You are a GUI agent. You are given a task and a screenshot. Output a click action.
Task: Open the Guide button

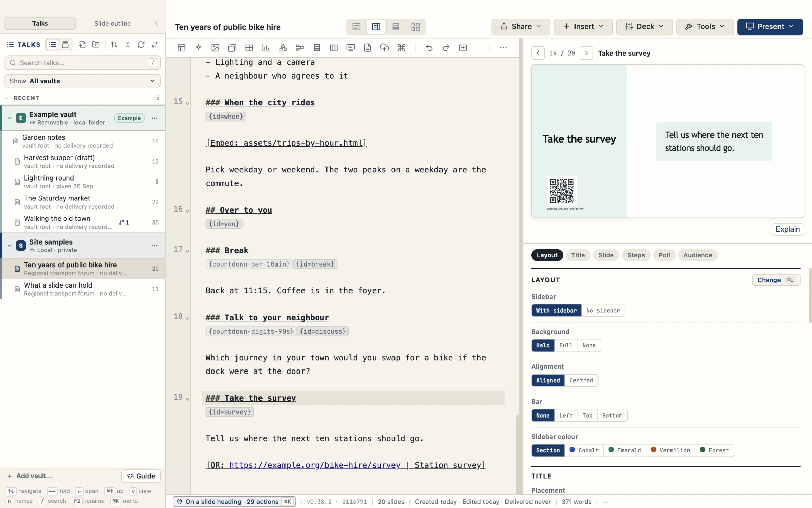[141, 476]
